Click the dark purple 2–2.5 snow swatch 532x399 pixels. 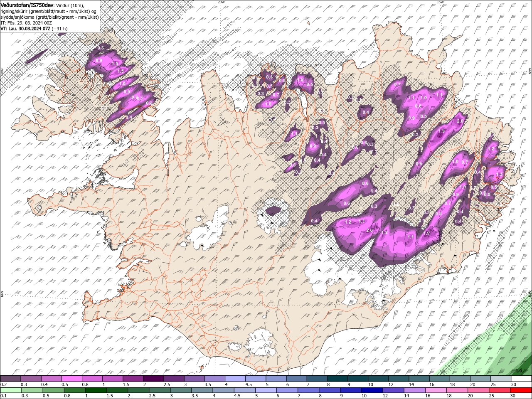(x=153, y=379)
